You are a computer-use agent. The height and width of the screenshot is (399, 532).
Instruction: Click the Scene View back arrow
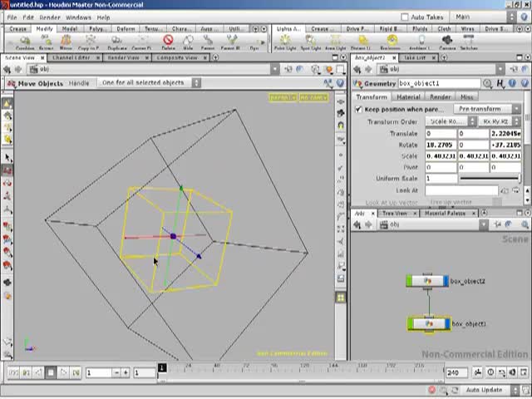coord(7,70)
